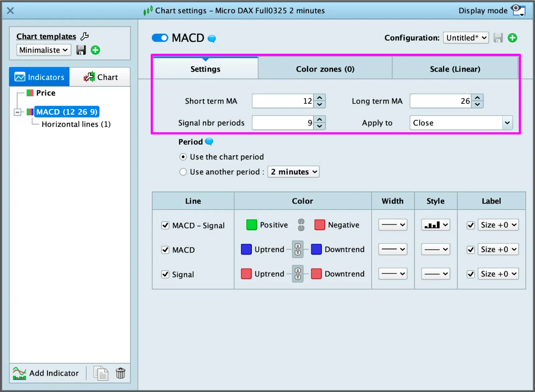535x392 pixels.
Task: Click the chain icon linking MACD uptrend colors
Action: pyautogui.click(x=298, y=249)
